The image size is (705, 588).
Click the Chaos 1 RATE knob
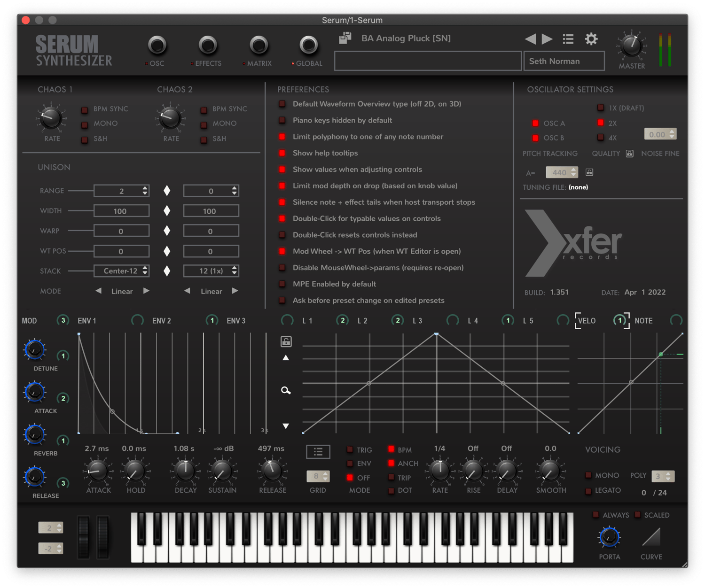tap(51, 117)
